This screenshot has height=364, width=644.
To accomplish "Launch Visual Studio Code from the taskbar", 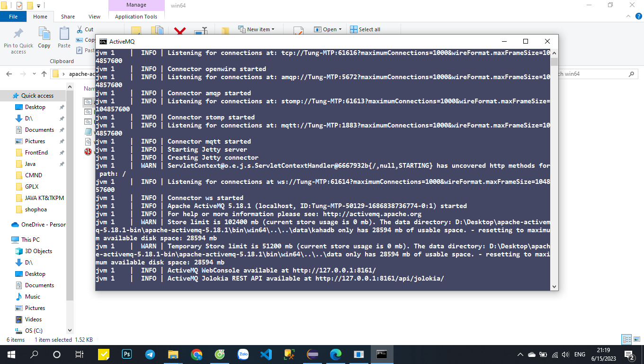I will click(266, 354).
